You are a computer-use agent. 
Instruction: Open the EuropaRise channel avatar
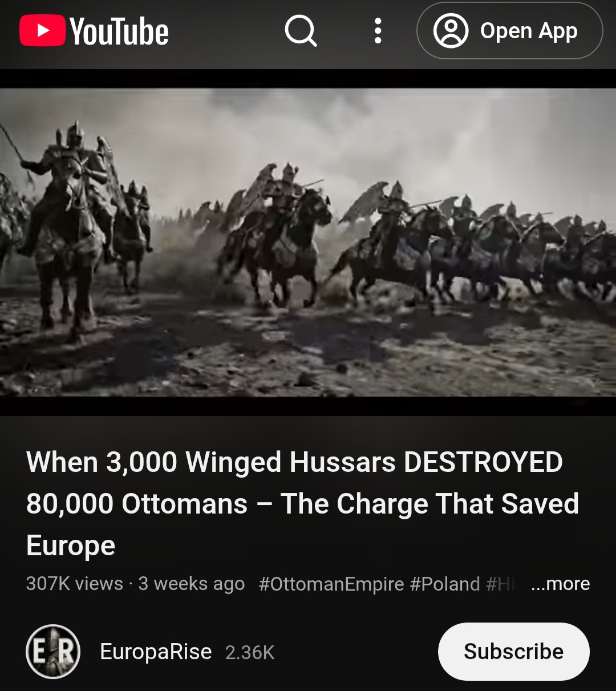(x=53, y=651)
